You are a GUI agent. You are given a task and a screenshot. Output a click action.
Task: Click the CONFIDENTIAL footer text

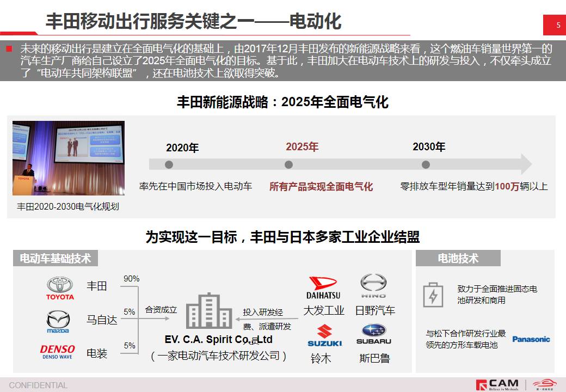tap(38, 385)
